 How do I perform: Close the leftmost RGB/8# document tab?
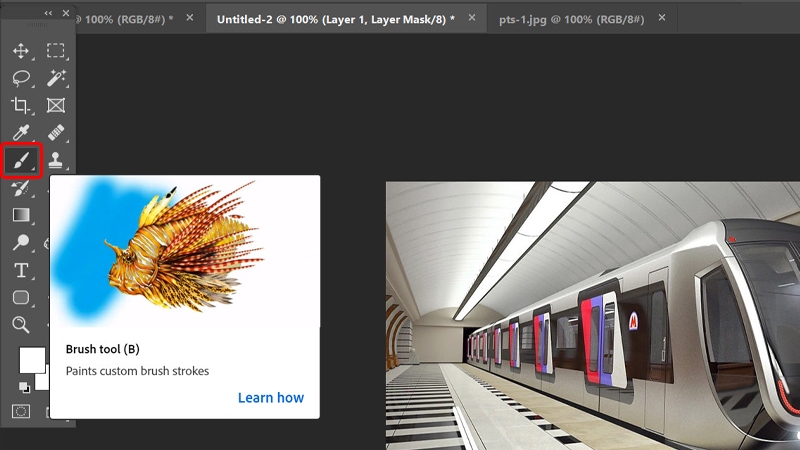pyautogui.click(x=190, y=18)
